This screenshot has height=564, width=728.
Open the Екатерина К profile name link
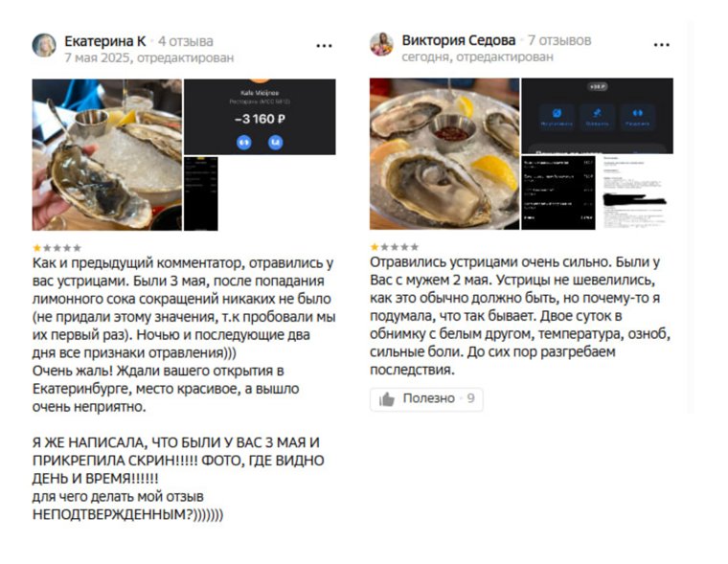coord(105,41)
